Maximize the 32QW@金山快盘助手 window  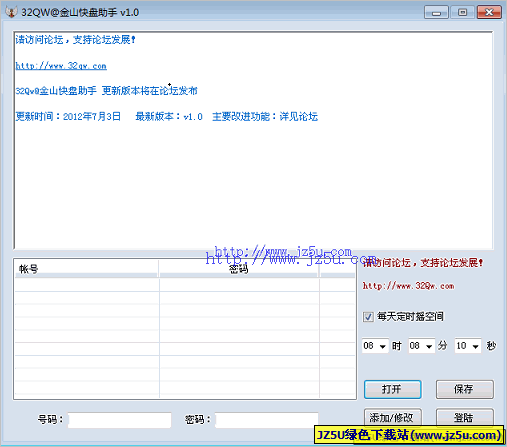tap(463, 13)
